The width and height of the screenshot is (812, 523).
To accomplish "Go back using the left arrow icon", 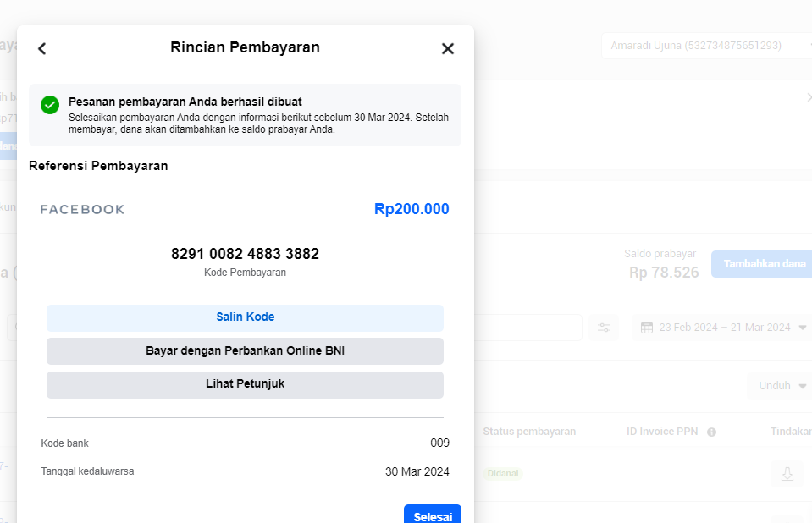I will point(42,49).
